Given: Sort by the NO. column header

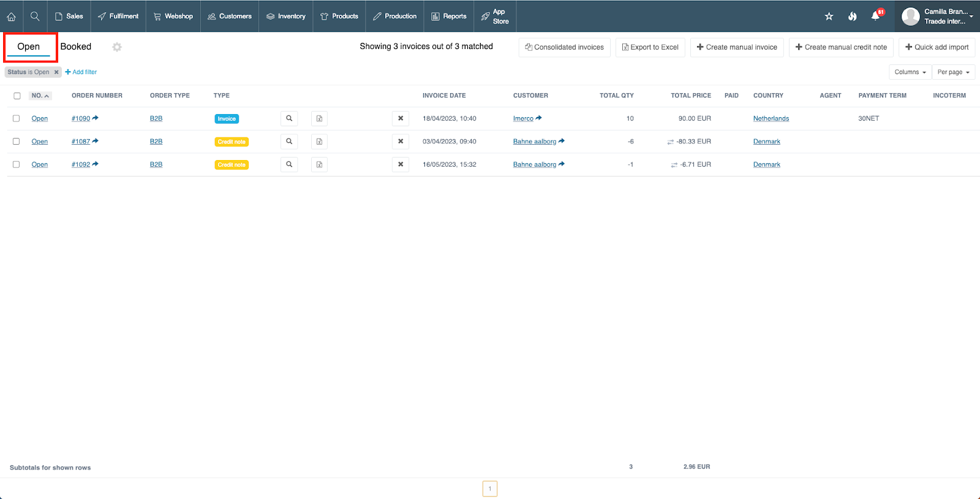Looking at the screenshot, I should [40, 96].
